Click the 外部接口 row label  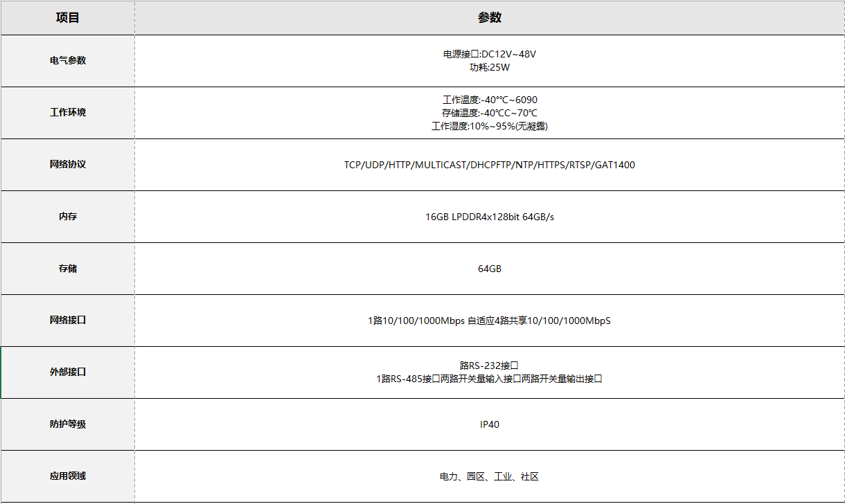(x=68, y=372)
